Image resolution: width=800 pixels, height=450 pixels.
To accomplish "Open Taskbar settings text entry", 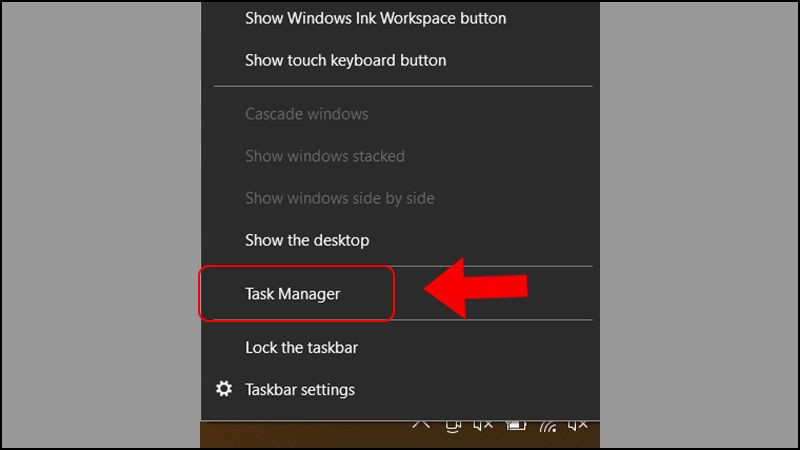I will [x=299, y=389].
